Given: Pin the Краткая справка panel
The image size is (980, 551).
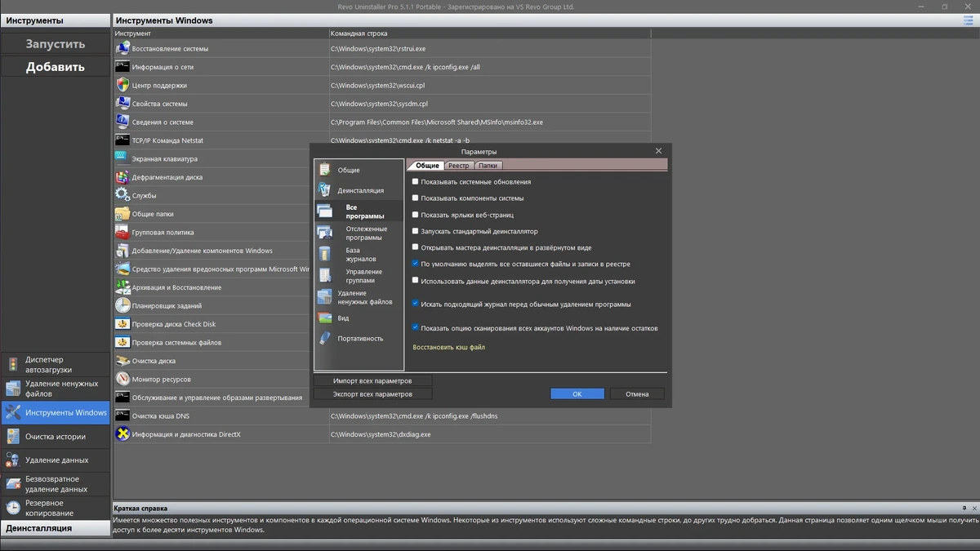Looking at the screenshot, I should [964, 508].
